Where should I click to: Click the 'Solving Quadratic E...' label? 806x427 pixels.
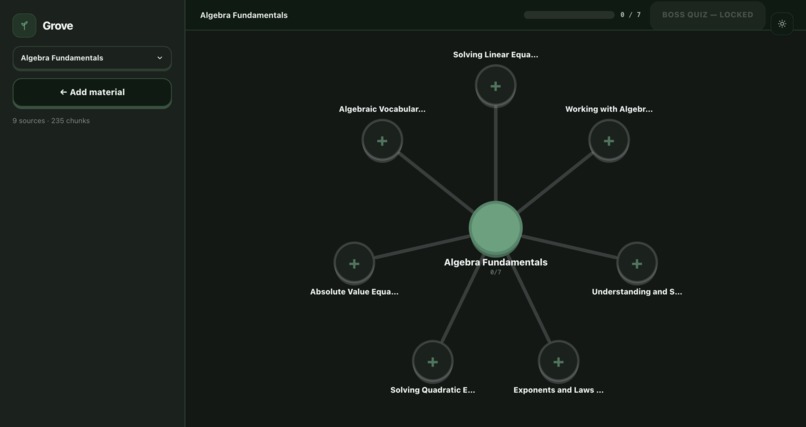[x=433, y=390]
